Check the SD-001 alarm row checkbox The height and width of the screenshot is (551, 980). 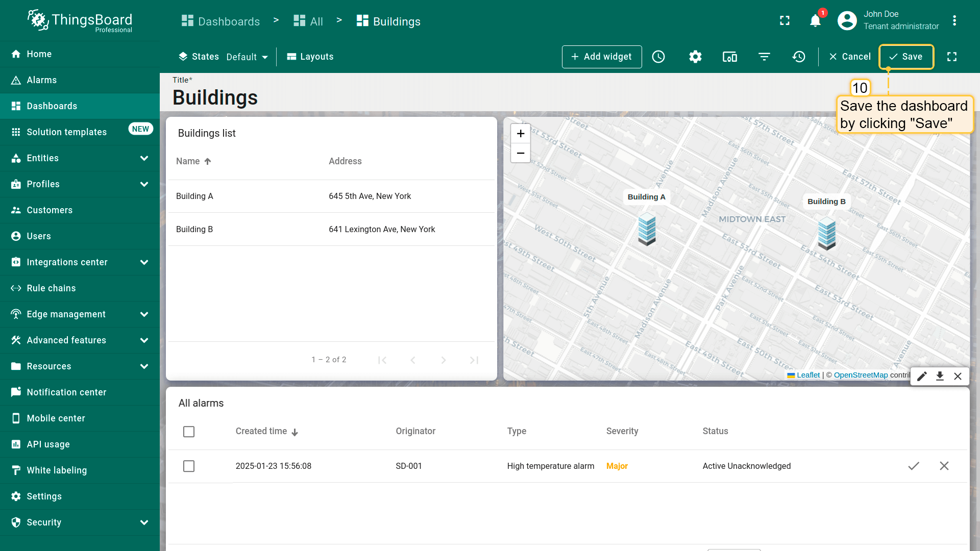(x=189, y=466)
